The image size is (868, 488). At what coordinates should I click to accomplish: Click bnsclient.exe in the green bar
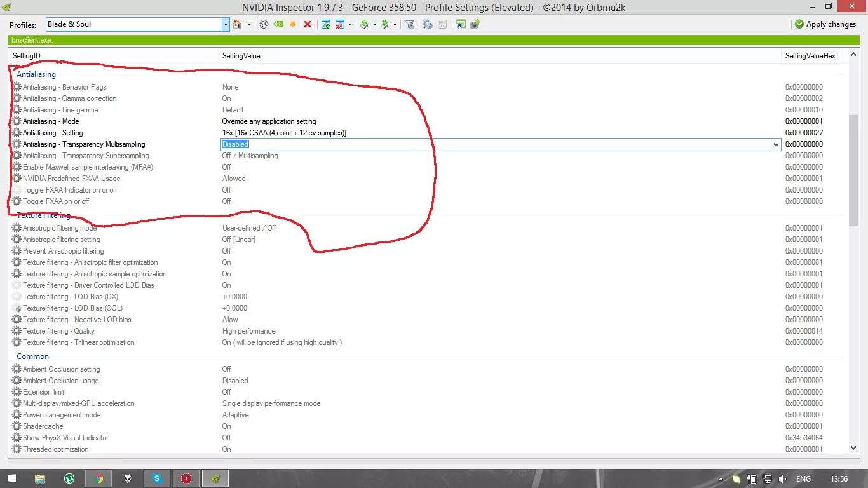coord(32,40)
